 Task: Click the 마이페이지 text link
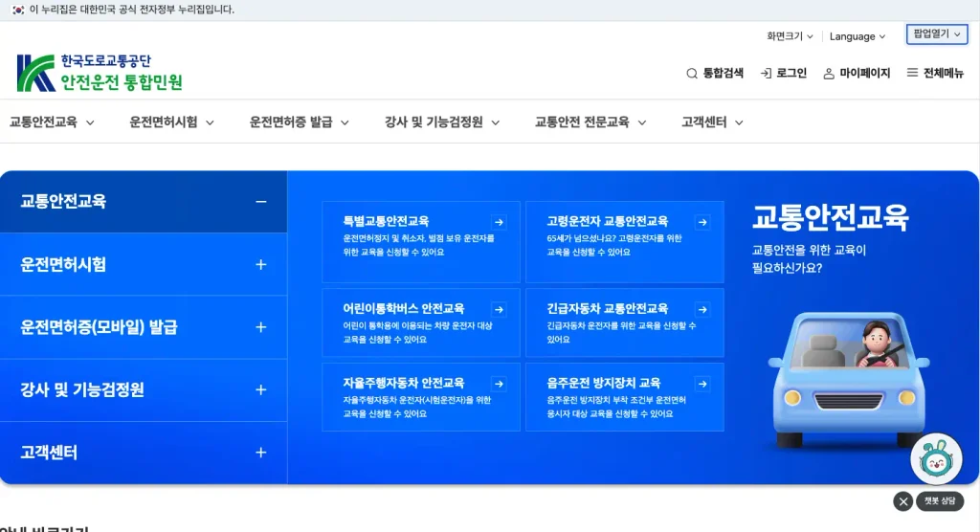click(864, 73)
